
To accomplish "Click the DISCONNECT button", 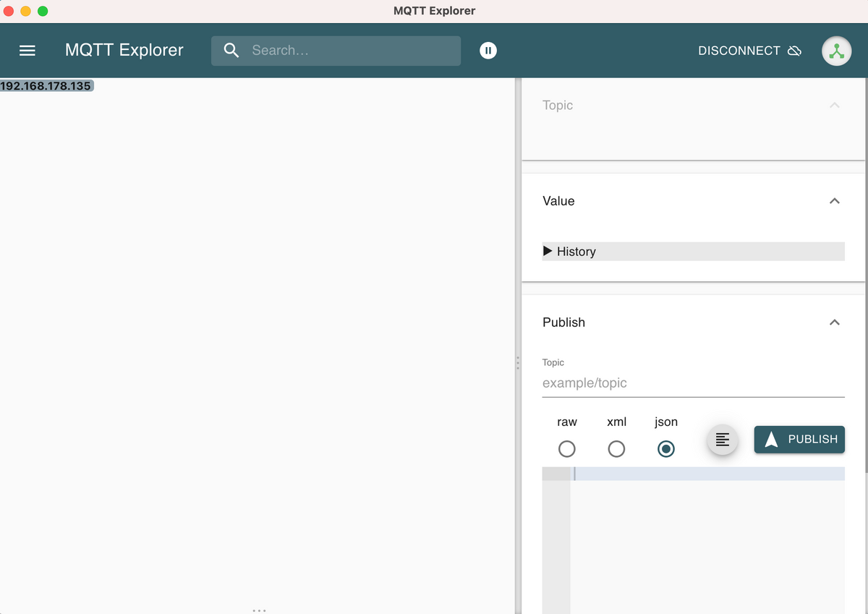I will click(x=749, y=51).
